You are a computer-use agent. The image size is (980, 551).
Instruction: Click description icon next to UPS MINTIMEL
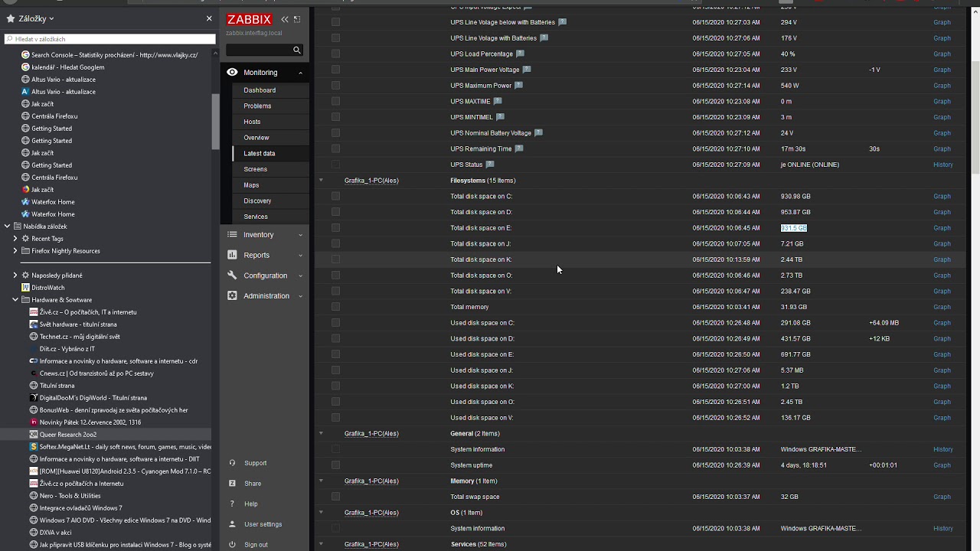click(x=500, y=117)
